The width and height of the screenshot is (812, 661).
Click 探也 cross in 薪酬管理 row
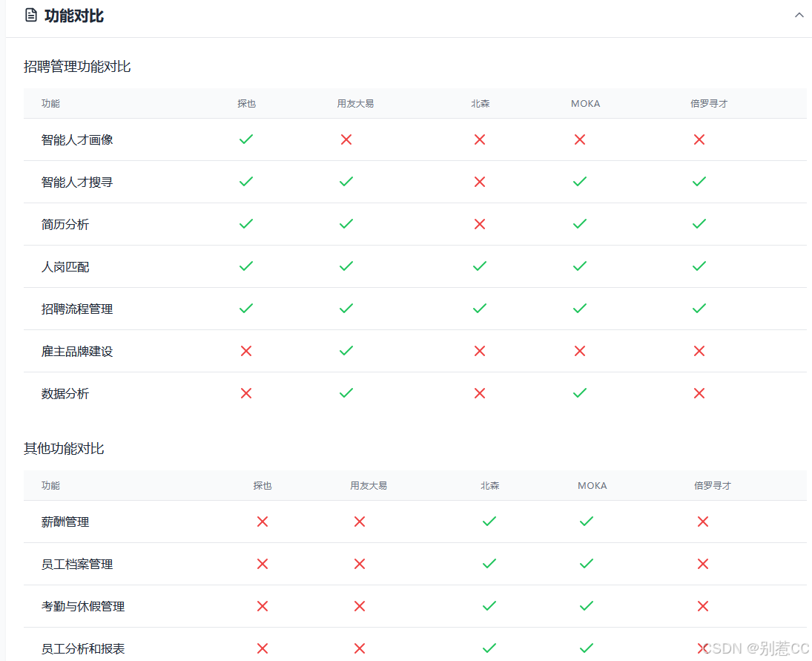click(x=262, y=522)
